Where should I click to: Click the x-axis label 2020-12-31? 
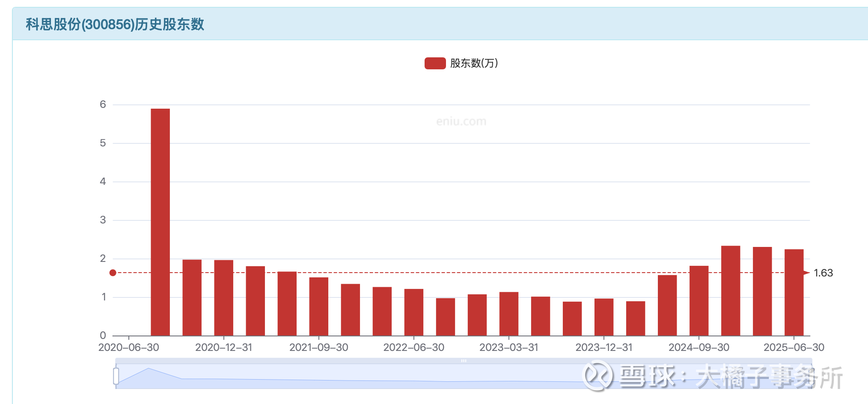click(x=223, y=348)
